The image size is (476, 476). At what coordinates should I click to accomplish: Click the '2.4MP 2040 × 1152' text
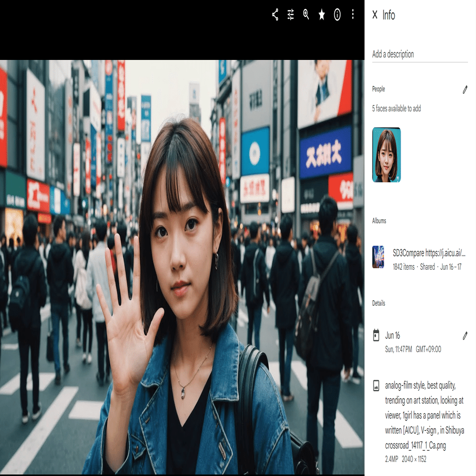tap(406, 459)
